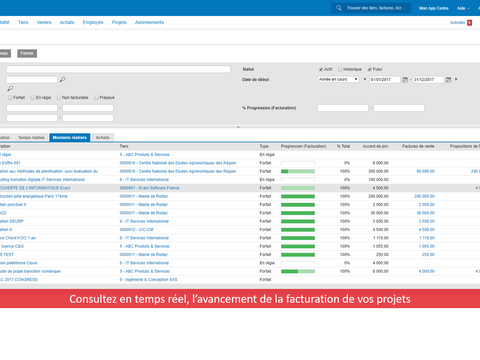Toggle the Actif status checkbox
This screenshot has height=360, width=480.
[321, 69]
